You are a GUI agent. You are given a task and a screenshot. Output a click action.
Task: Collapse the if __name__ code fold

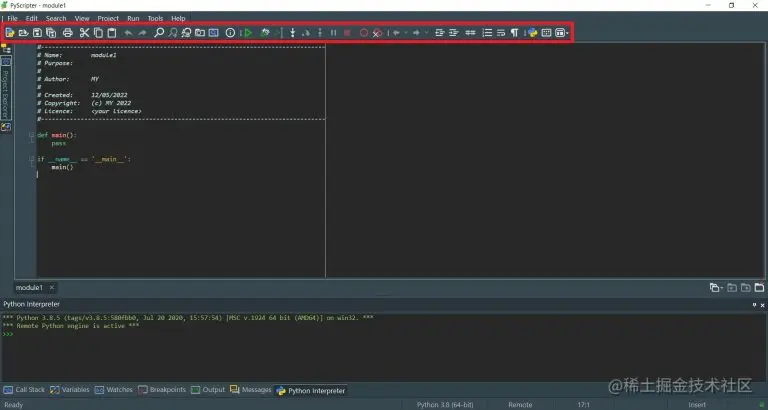(x=31, y=159)
